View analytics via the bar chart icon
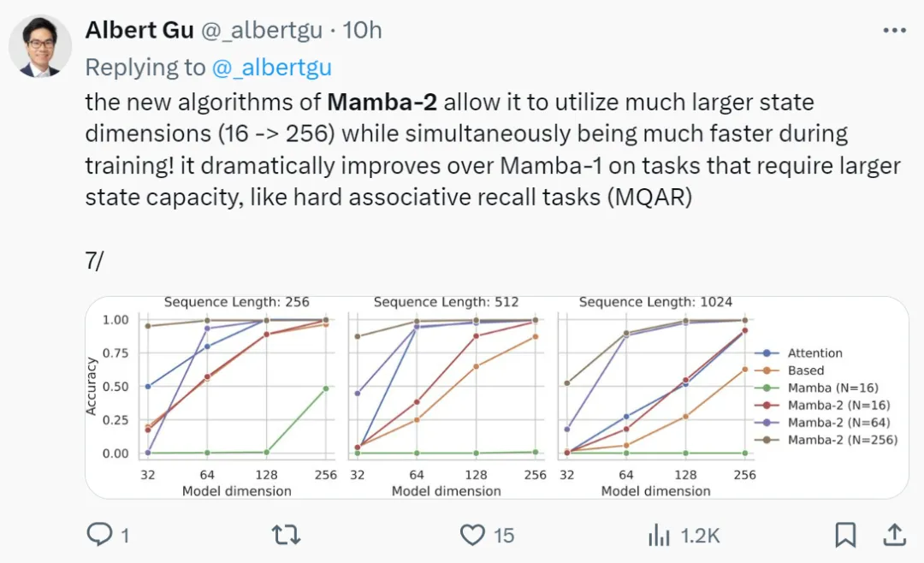The width and height of the screenshot is (924, 563). pos(659,536)
